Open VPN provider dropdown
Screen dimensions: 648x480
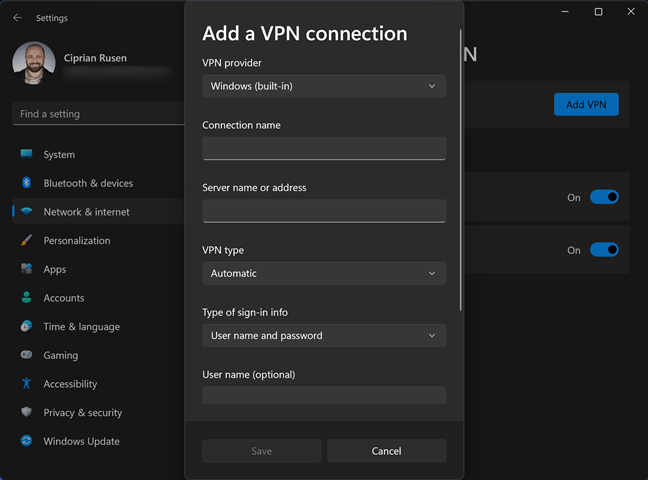click(324, 86)
